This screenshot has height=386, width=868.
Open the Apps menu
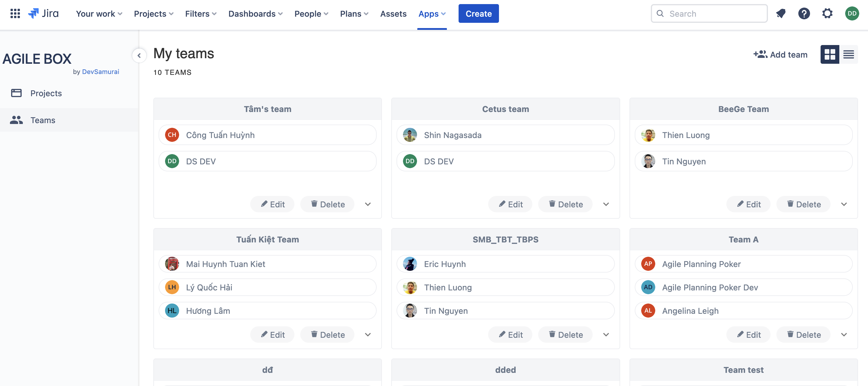(x=432, y=13)
